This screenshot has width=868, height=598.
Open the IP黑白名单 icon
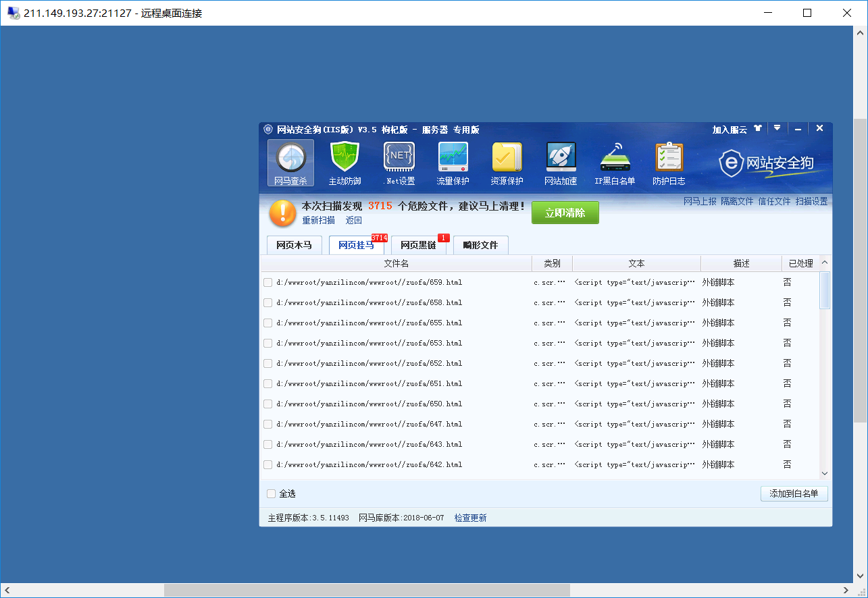point(615,163)
